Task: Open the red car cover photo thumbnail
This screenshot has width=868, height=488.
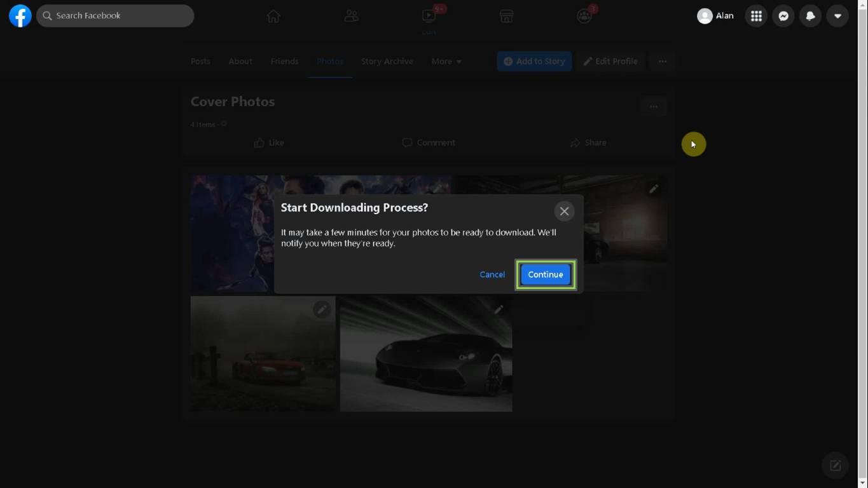Action: click(263, 354)
